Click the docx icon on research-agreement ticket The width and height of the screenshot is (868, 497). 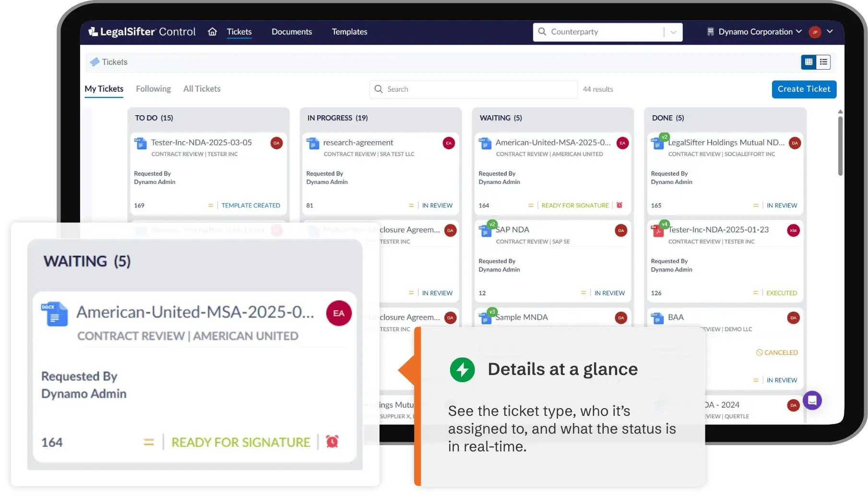[313, 144]
